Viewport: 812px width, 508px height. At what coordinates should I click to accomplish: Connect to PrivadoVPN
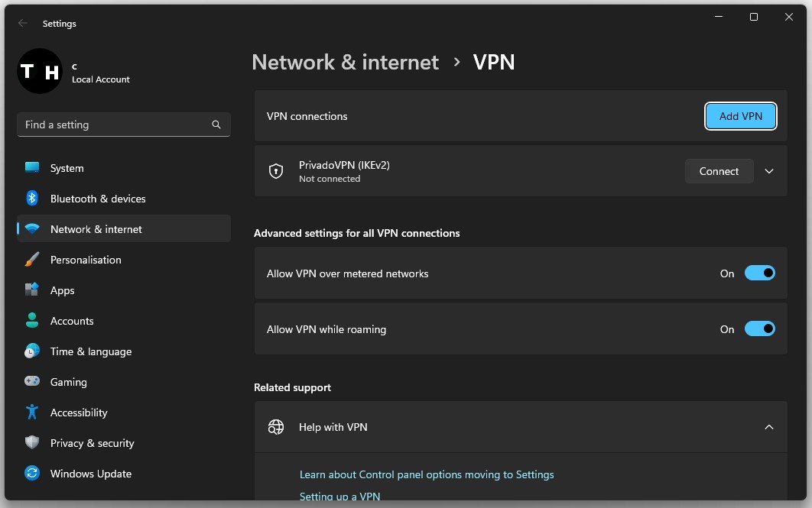point(719,171)
